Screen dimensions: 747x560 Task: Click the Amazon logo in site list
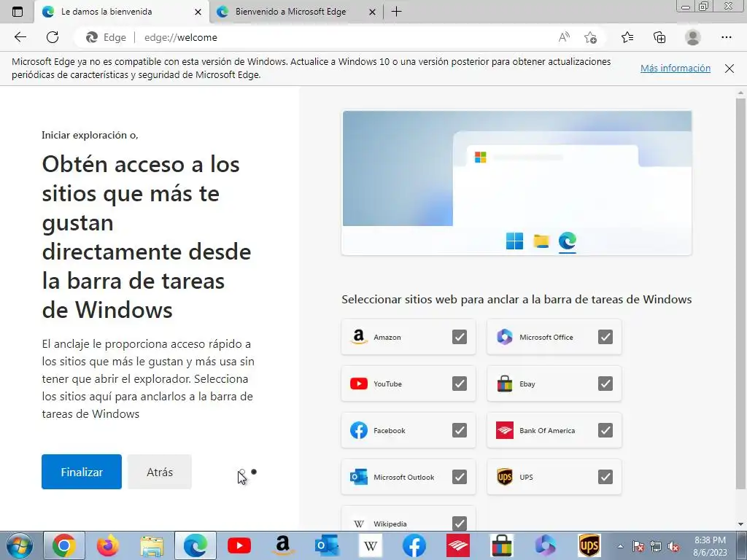coord(359,337)
